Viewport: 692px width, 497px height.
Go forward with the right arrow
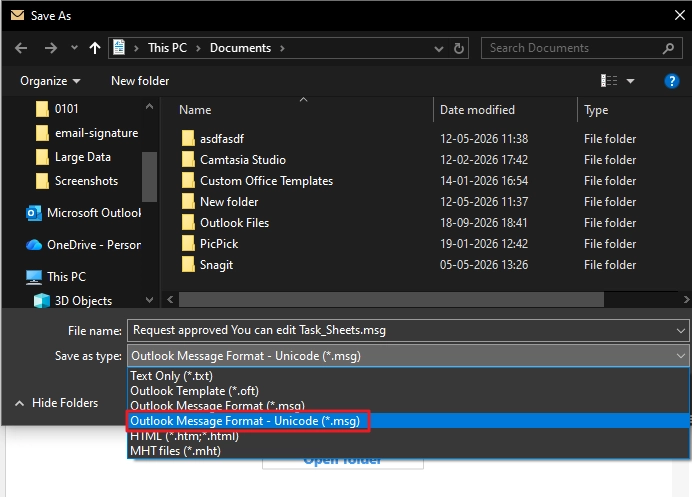point(51,48)
